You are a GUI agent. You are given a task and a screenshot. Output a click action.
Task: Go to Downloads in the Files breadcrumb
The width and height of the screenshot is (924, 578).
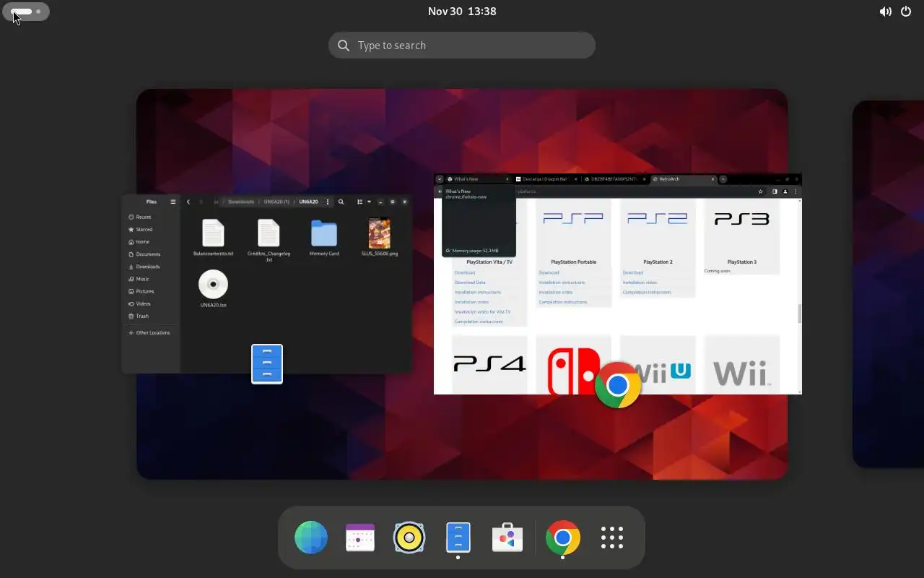tap(241, 202)
